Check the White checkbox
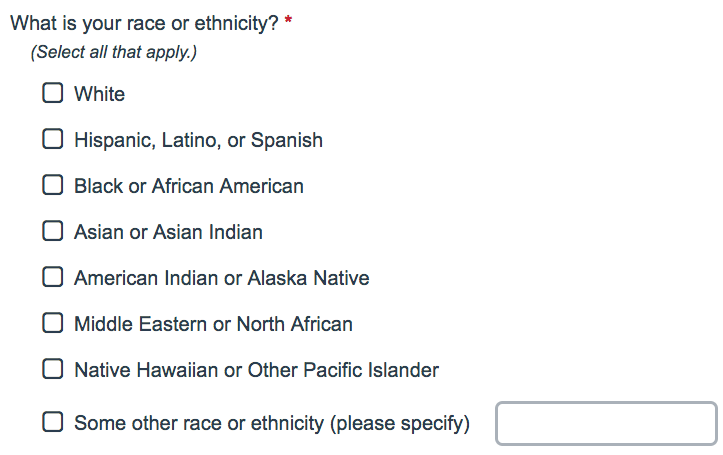Viewport: 723px width, 455px height. 53,93
